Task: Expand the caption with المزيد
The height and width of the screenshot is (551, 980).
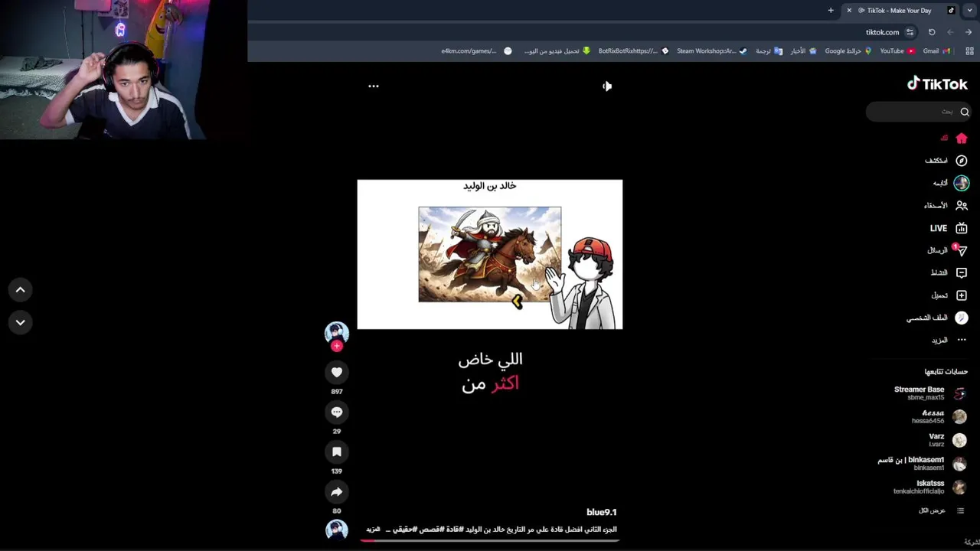Action: coord(373,530)
